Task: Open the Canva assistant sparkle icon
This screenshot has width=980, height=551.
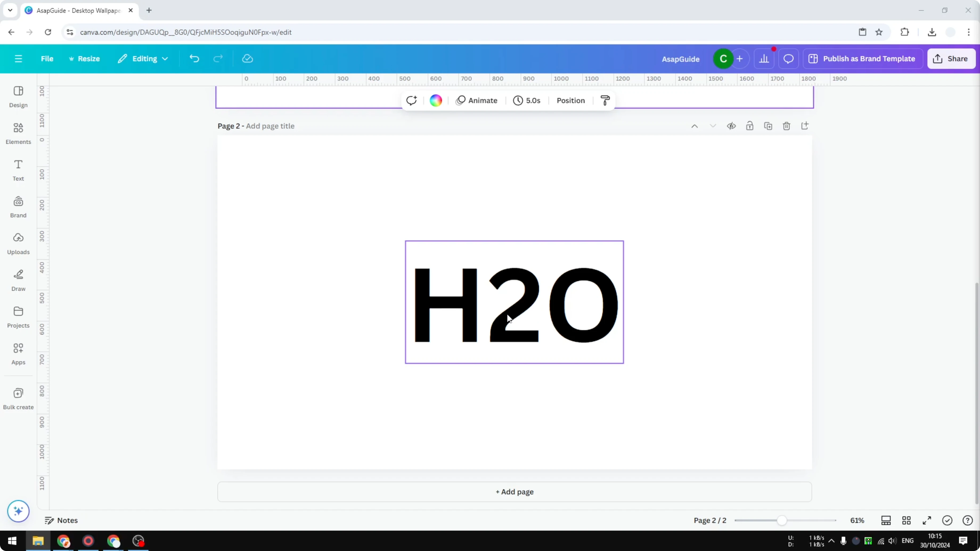Action: pos(18,511)
